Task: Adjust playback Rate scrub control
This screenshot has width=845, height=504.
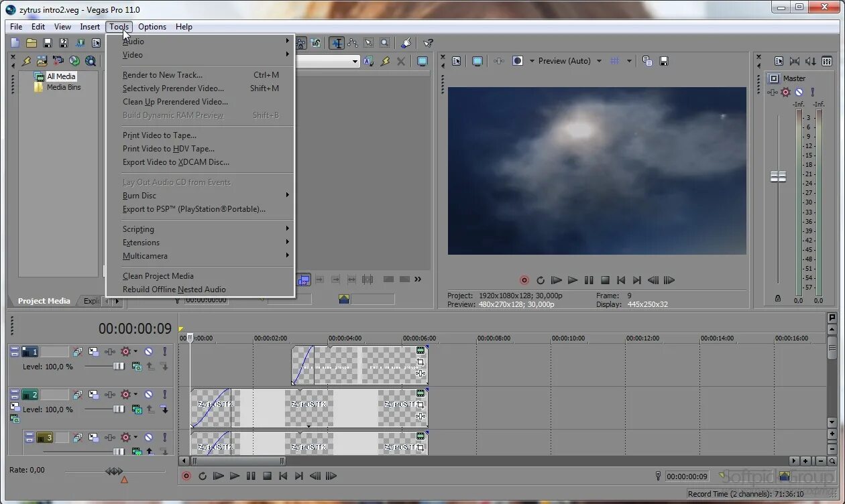Action: click(115, 471)
